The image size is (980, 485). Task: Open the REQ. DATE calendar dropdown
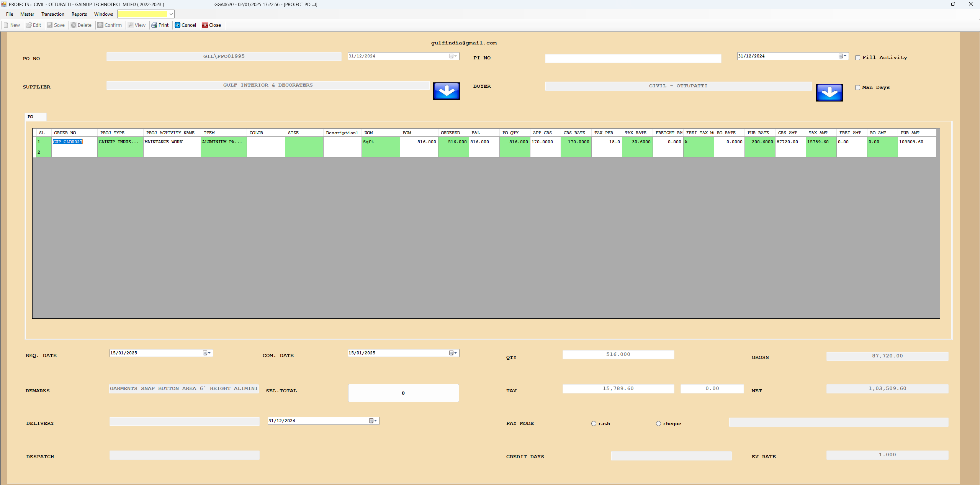coord(207,353)
